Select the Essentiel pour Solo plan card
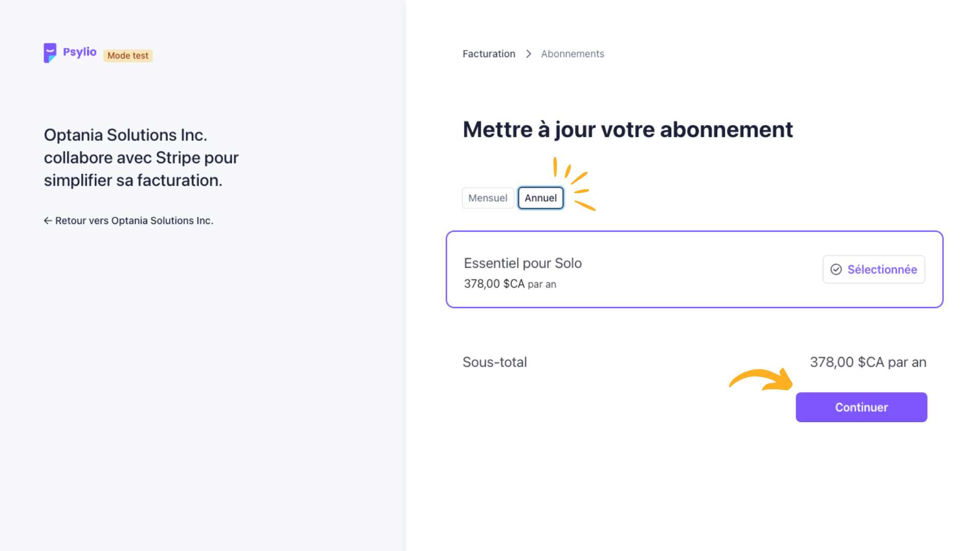 tap(694, 269)
